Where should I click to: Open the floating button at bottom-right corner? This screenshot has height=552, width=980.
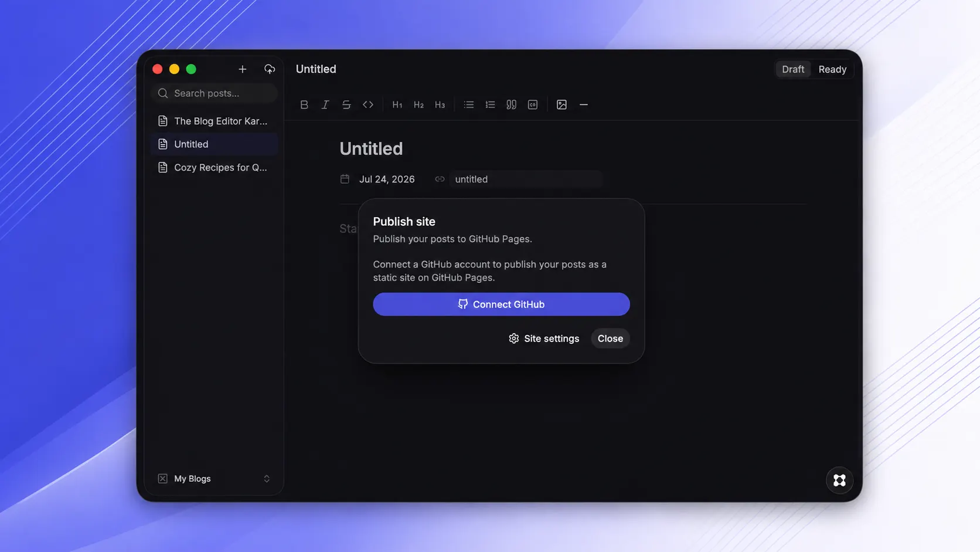[x=839, y=480]
